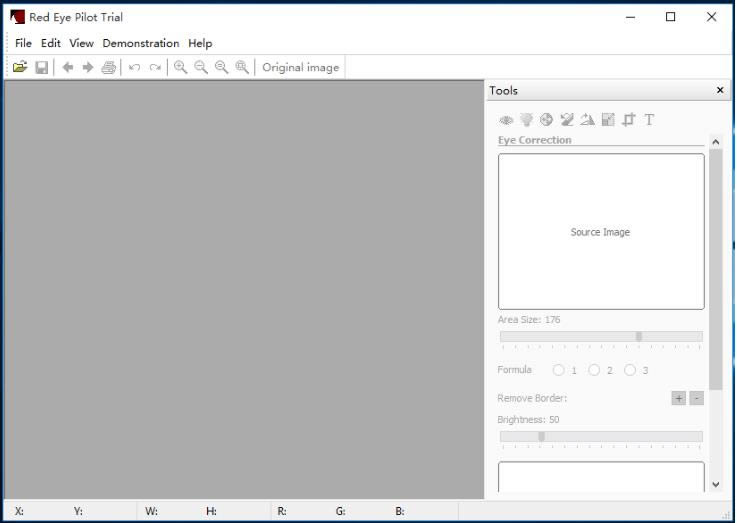The height and width of the screenshot is (523, 737).
Task: Select the triangle rotate tool icon
Action: [587, 120]
